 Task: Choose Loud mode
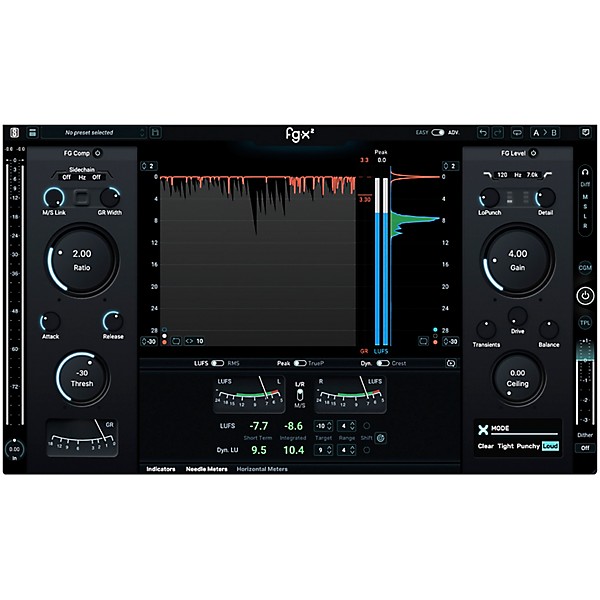click(550, 446)
